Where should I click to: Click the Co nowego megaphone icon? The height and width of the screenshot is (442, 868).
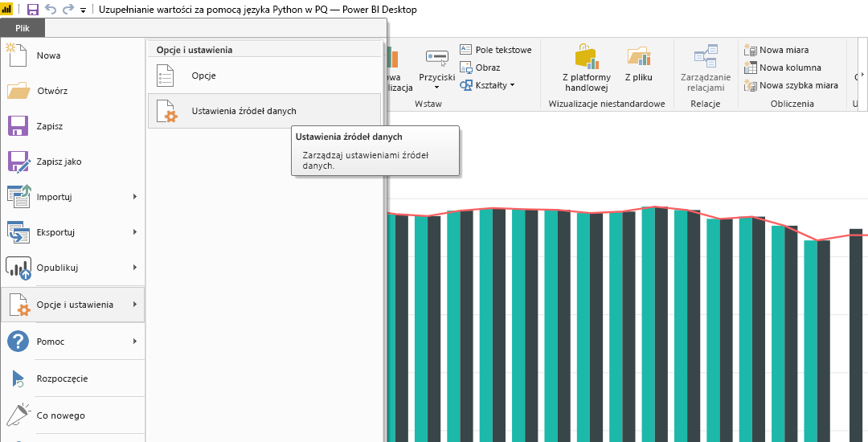pos(18,415)
